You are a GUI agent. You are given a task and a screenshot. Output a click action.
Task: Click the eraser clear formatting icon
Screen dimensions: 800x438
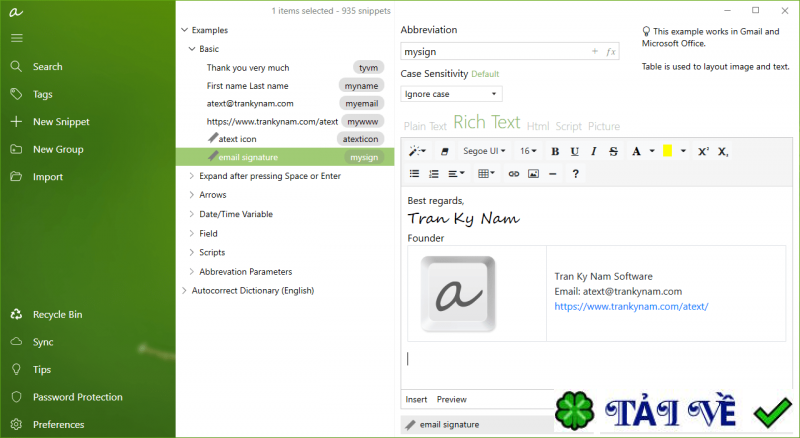pos(444,151)
